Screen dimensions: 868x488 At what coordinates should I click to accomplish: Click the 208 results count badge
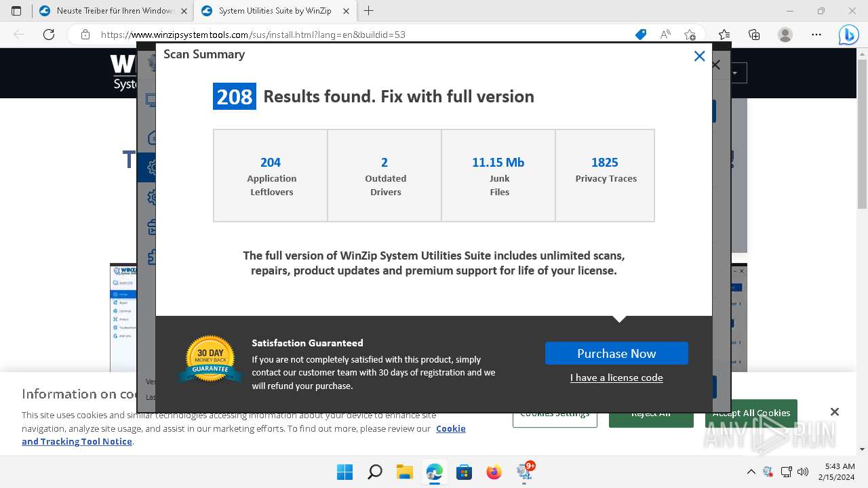click(235, 96)
